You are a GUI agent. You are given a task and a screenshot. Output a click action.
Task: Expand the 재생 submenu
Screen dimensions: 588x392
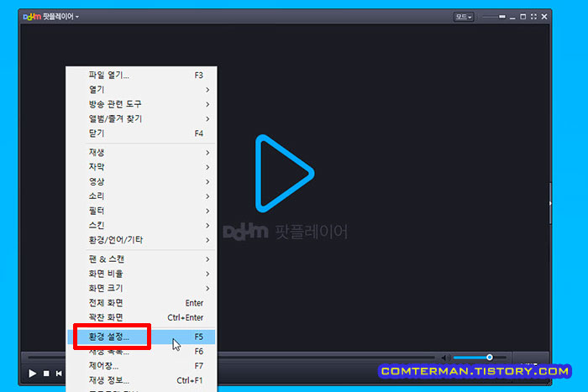141,153
